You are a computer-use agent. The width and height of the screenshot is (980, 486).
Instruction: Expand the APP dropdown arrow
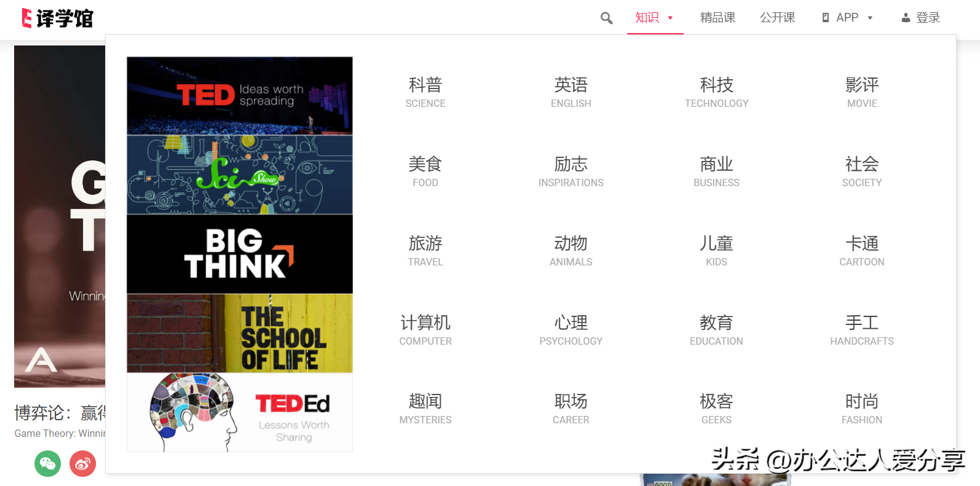[x=870, y=18]
